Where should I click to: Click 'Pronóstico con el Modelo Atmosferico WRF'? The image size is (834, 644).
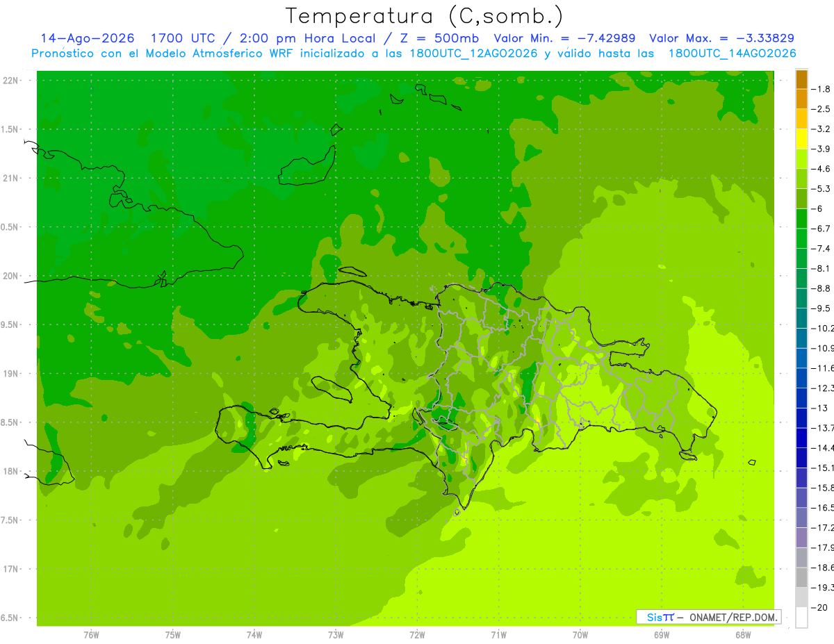coord(162,53)
